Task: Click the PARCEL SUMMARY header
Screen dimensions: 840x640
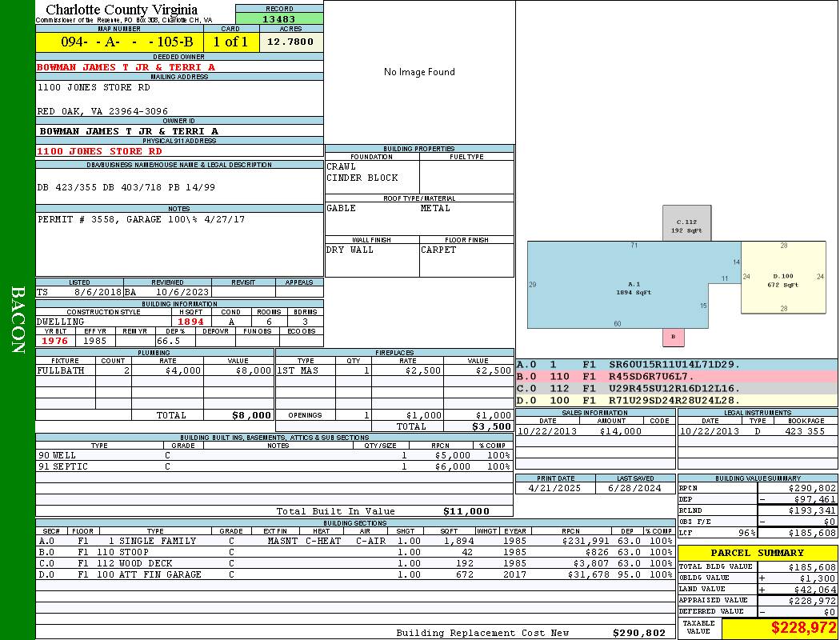Action: [x=758, y=553]
